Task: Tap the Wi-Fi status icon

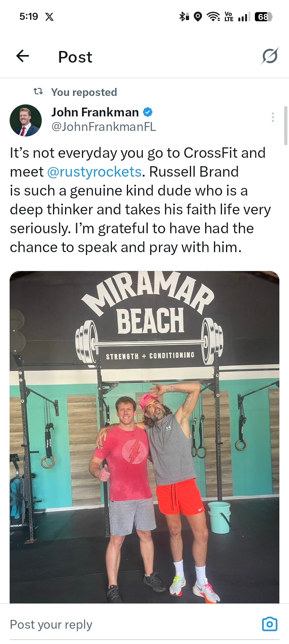Action: pyautogui.click(x=213, y=17)
